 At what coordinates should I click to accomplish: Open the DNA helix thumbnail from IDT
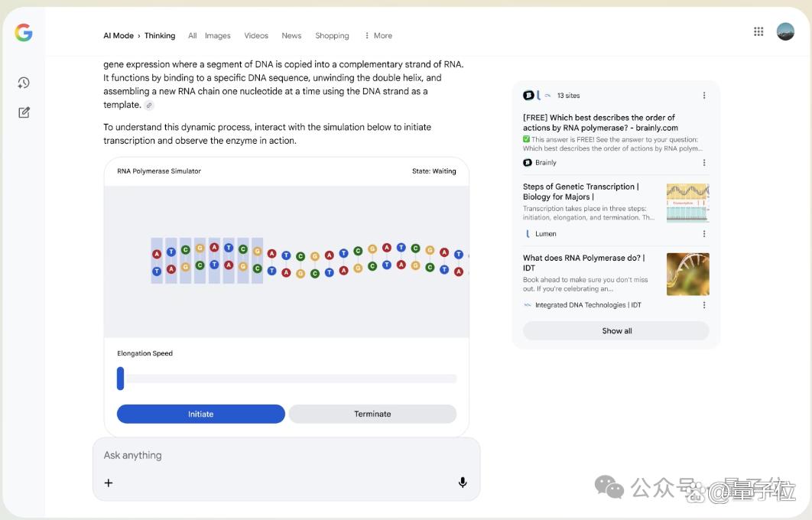(687, 274)
